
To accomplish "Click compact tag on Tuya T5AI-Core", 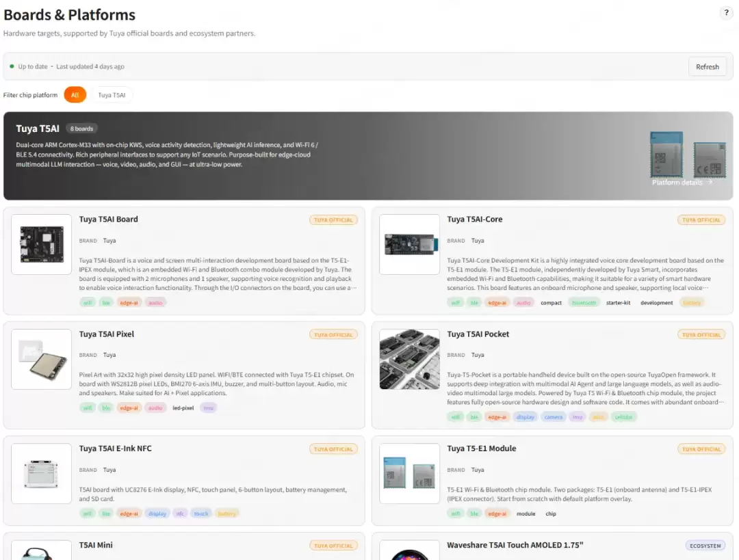I will [551, 303].
